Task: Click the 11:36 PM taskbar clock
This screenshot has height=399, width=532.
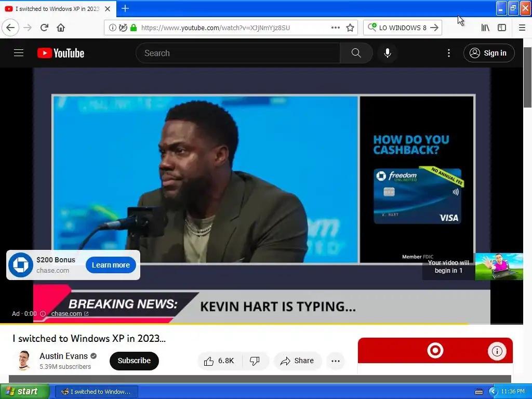Action: 513,392
